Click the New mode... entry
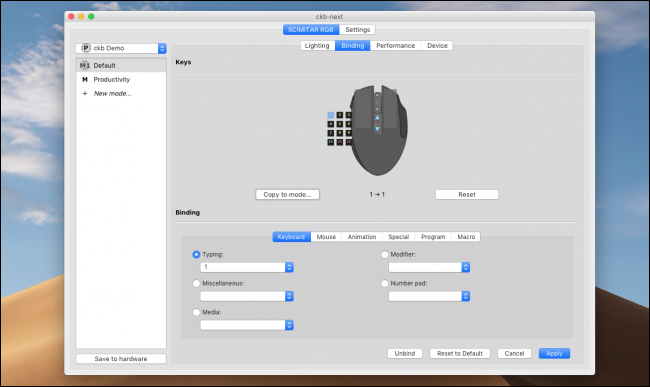Image resolution: width=650 pixels, height=387 pixels. [x=121, y=94]
